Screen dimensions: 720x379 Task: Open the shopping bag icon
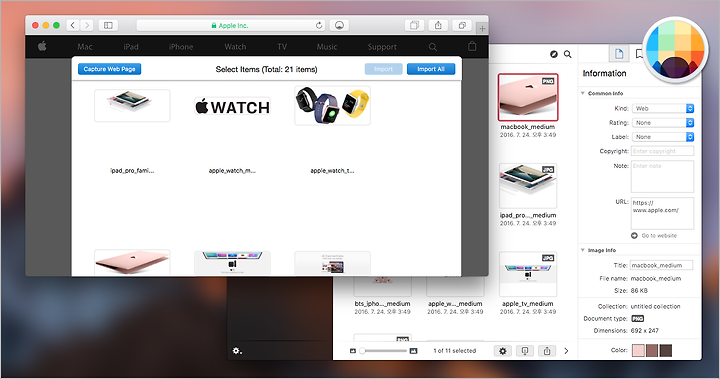tap(472, 46)
